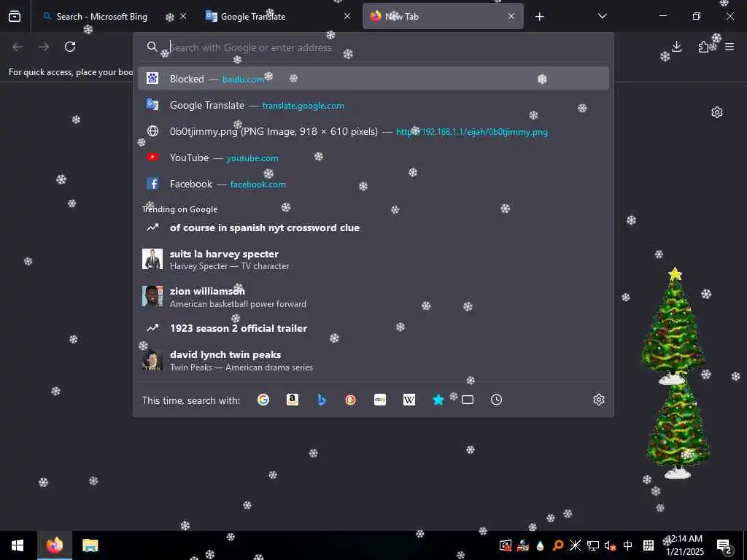Screen dimensions: 747x560
Task: Open the Firefox application menu
Action: (729, 47)
